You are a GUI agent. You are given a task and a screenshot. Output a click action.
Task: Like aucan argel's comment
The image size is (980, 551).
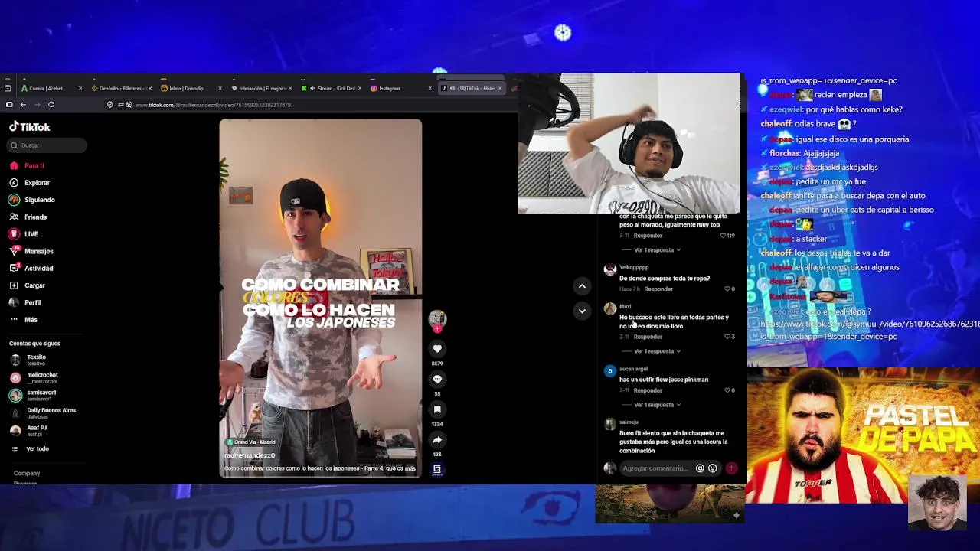tap(727, 390)
